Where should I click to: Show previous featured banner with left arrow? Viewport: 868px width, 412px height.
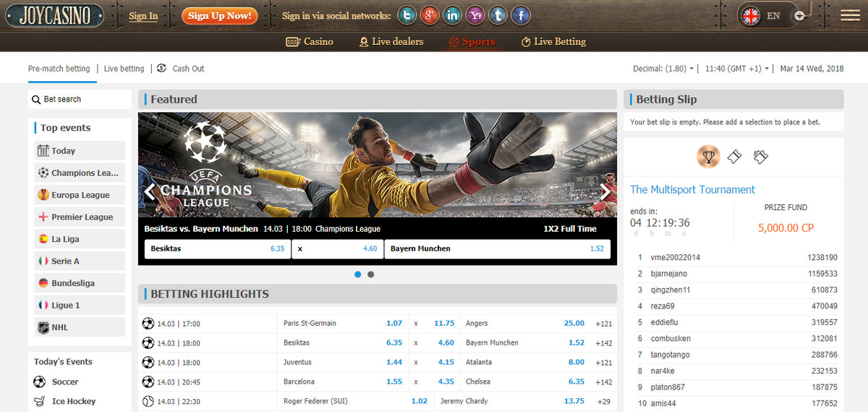150,191
